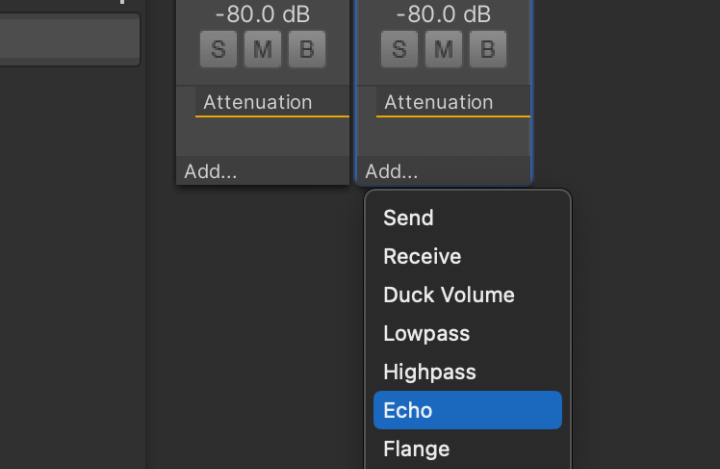Open Add effect dropdown on right group

point(392,171)
